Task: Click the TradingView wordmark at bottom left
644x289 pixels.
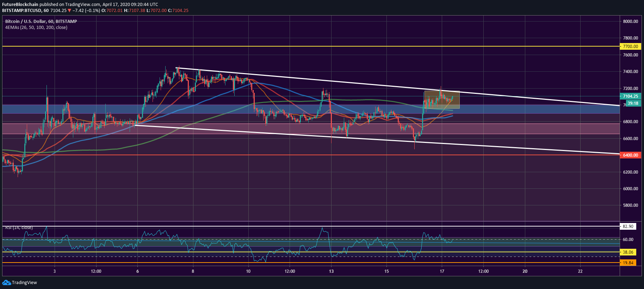Action: click(x=24, y=282)
